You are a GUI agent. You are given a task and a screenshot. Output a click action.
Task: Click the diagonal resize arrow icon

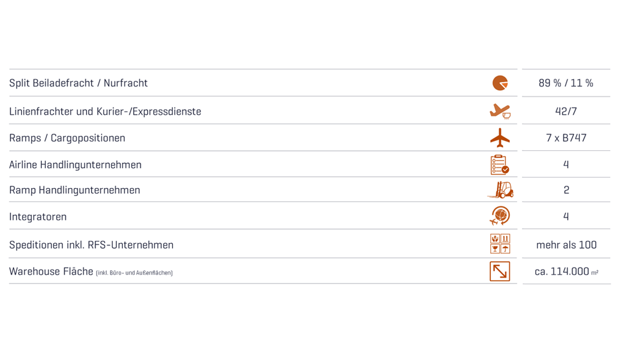point(500,271)
